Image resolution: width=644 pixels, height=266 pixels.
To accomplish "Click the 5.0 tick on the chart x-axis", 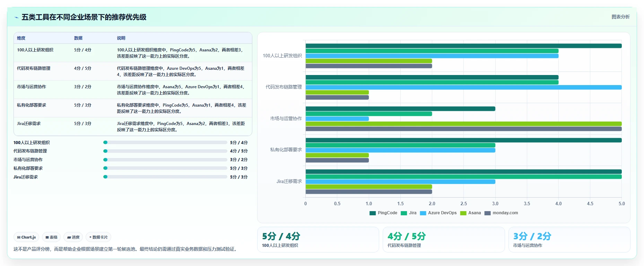I will pos(622,204).
